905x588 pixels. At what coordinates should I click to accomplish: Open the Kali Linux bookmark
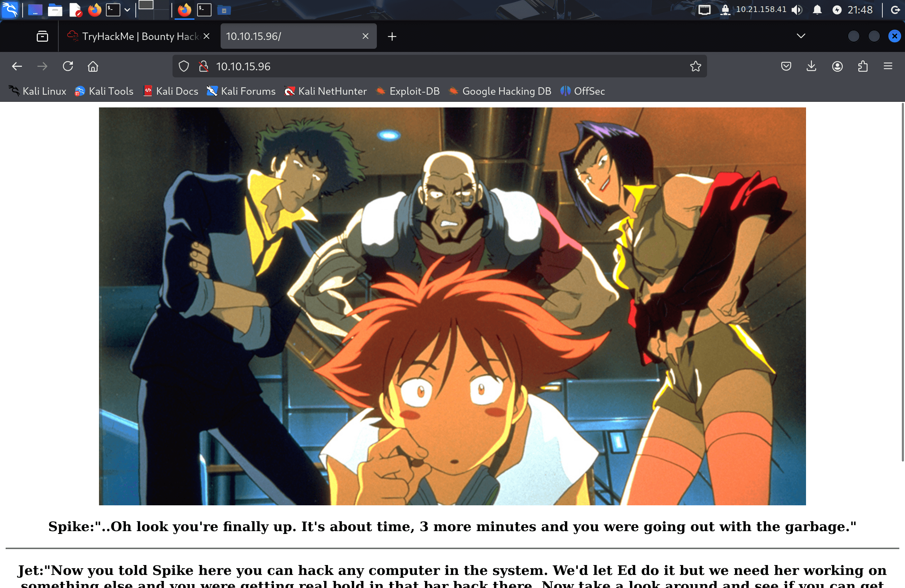[37, 91]
